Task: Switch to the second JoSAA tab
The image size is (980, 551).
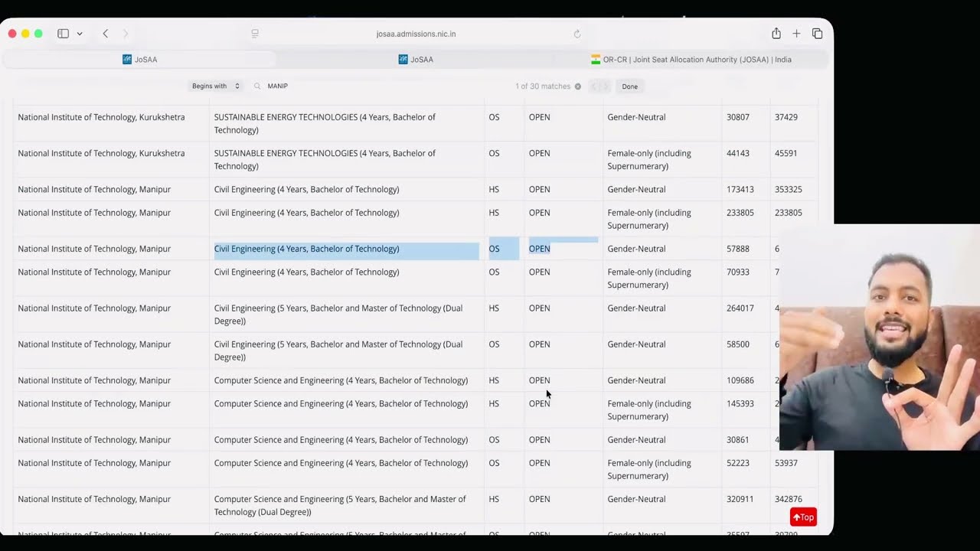Action: (416, 59)
